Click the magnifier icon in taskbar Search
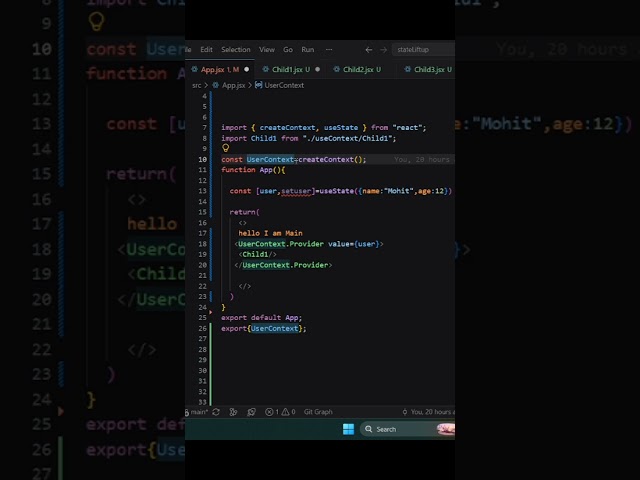 [x=369, y=429]
